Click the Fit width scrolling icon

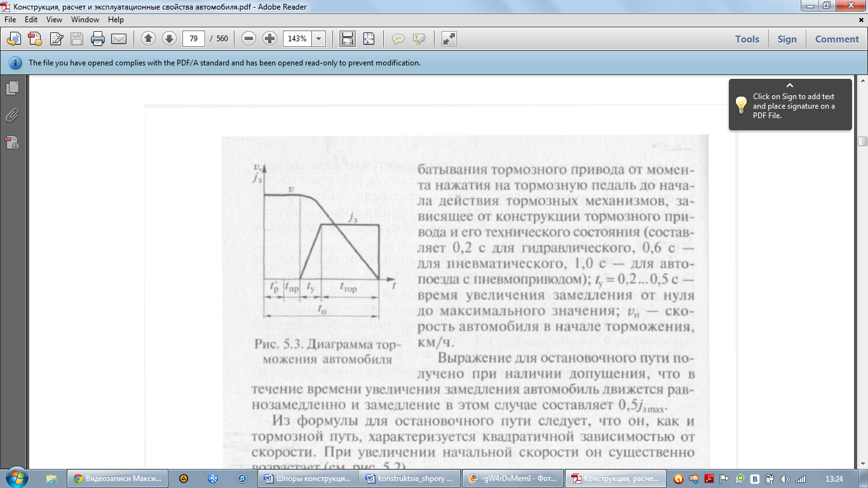pyautogui.click(x=348, y=39)
